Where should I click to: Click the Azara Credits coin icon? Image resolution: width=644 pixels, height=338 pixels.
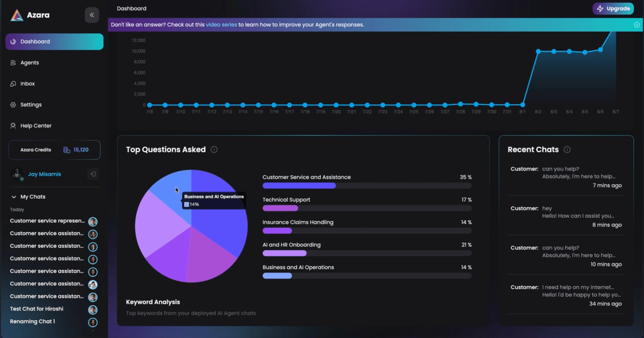(x=67, y=150)
